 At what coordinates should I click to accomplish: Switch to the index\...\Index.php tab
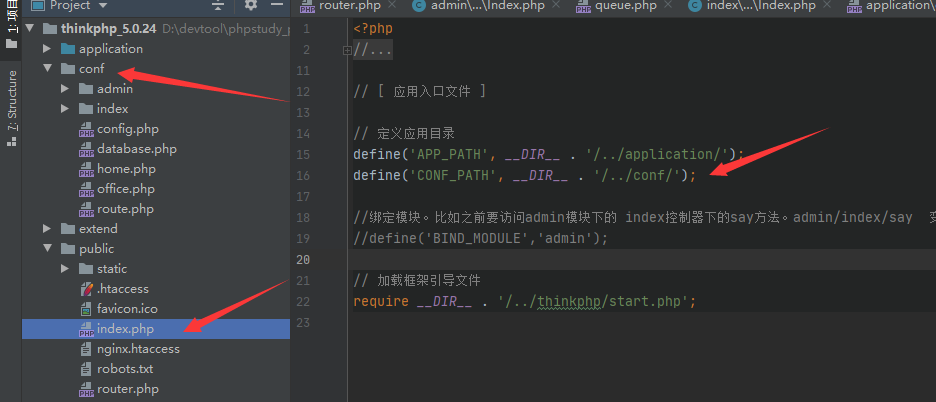point(760,5)
